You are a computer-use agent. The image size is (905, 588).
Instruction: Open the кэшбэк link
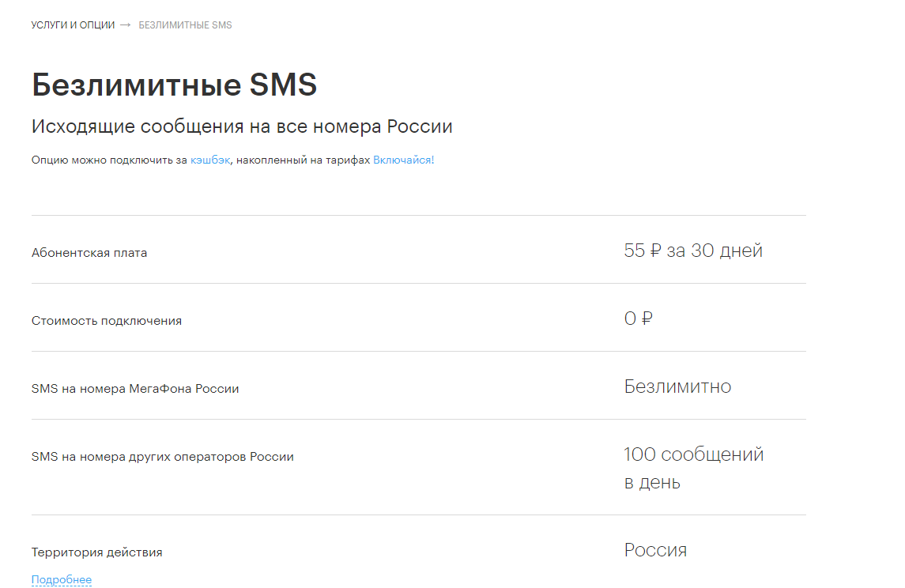pos(210,160)
